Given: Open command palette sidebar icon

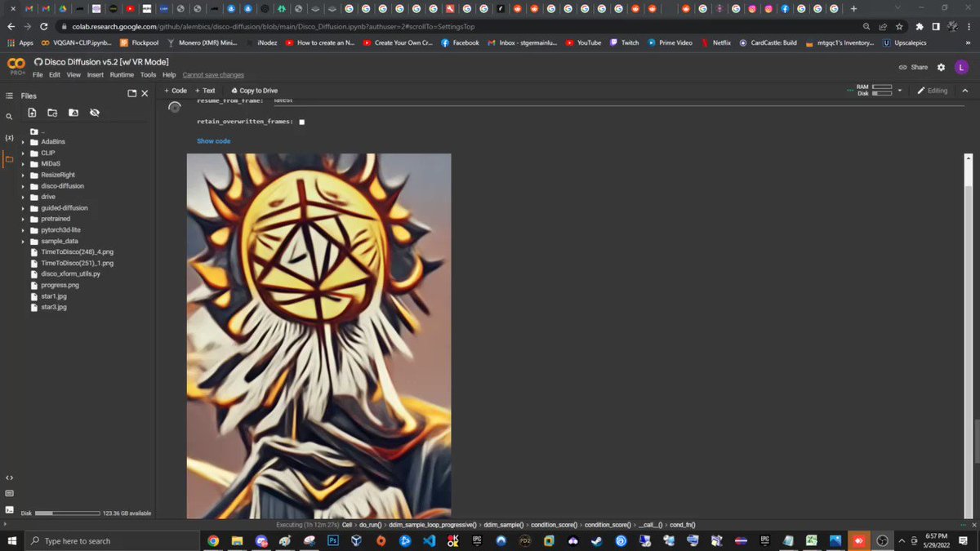Looking at the screenshot, I should 9,494.
